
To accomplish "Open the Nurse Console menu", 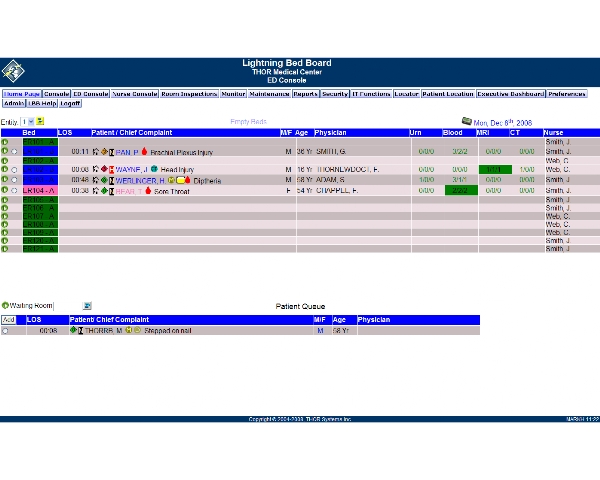I will (135, 94).
